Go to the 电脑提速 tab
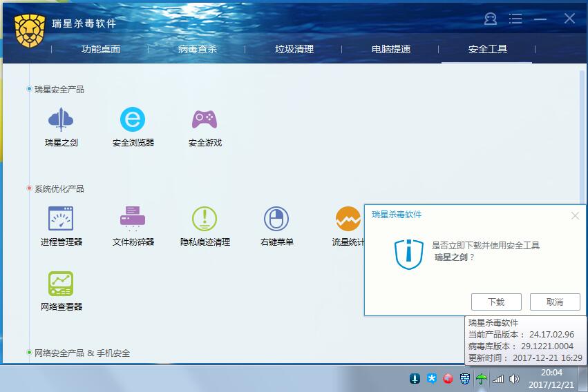The width and height of the screenshot is (588, 392). 391,49
